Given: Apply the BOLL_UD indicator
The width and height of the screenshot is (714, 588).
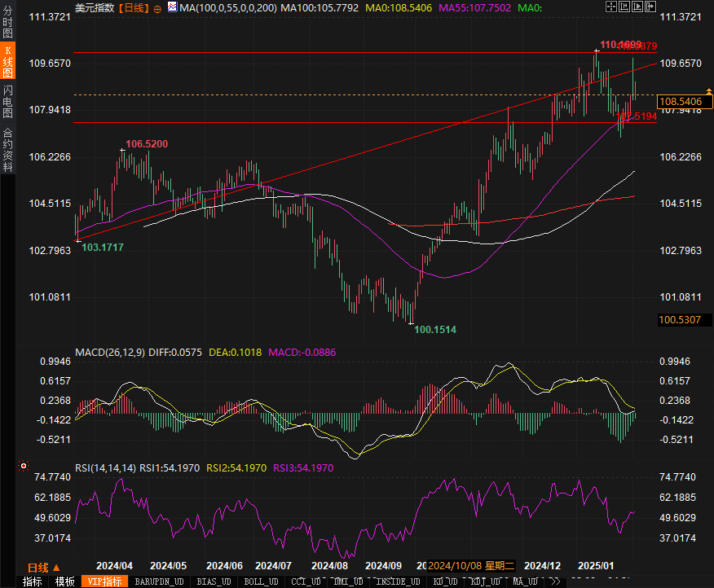Looking at the screenshot, I should 262,581.
